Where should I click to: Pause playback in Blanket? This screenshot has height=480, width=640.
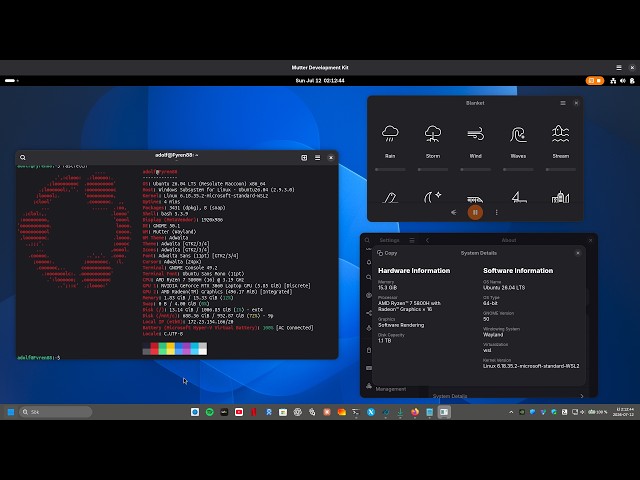[475, 212]
